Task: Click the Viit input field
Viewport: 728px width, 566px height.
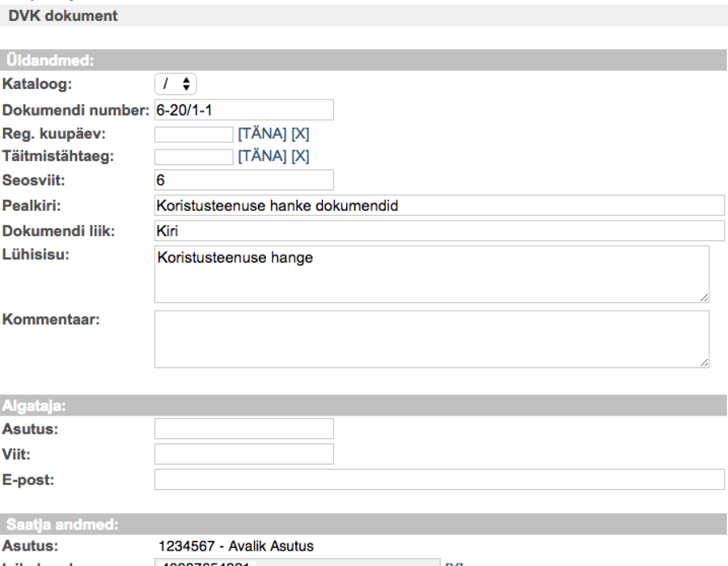Action: pos(243,454)
